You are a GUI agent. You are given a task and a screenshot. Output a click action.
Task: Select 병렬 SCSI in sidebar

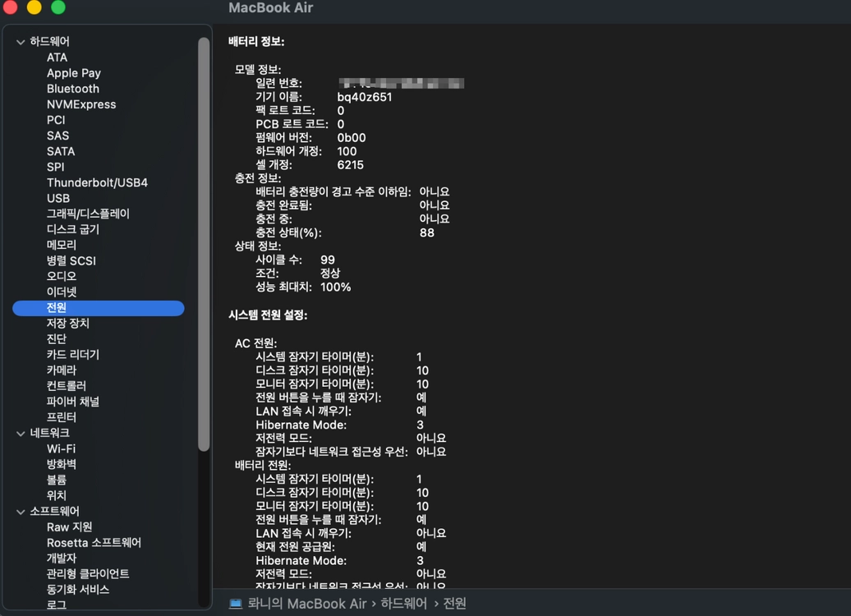pos(71,261)
